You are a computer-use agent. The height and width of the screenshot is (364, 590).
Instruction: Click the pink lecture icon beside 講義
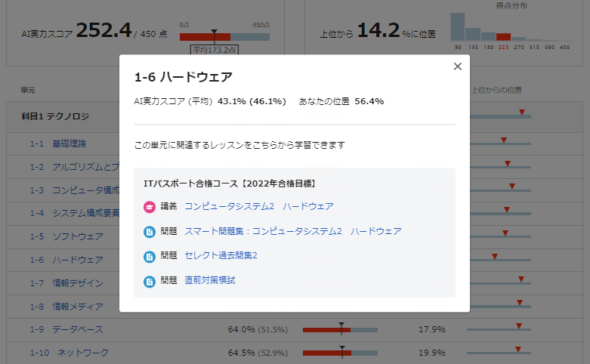click(150, 207)
